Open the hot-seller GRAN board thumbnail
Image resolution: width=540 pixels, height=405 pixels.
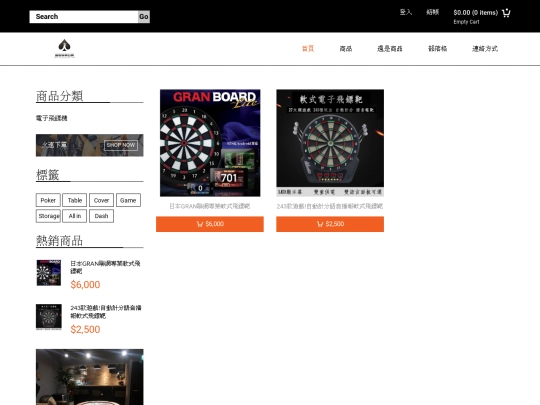pyautogui.click(x=49, y=273)
